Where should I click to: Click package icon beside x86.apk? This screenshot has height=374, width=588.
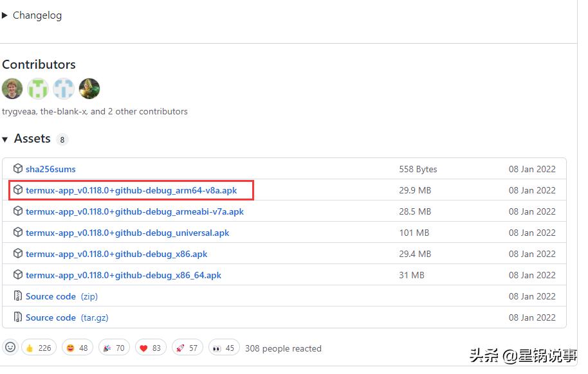point(17,254)
